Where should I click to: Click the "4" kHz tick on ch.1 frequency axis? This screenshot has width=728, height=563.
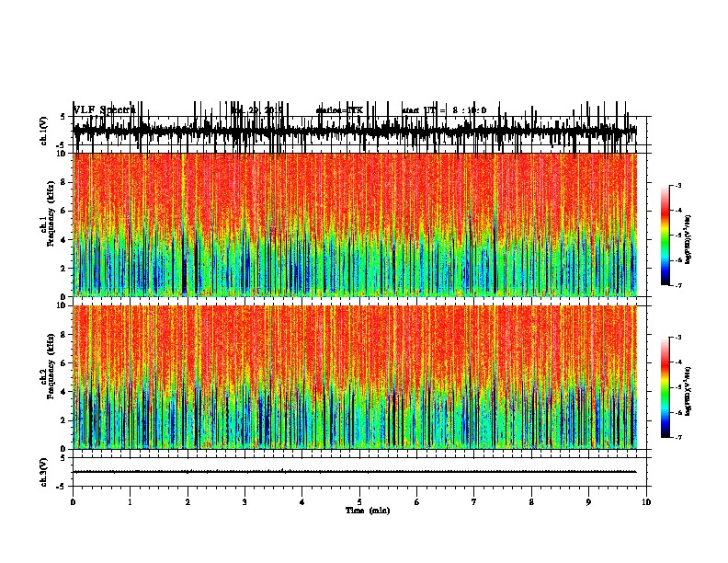coord(64,240)
